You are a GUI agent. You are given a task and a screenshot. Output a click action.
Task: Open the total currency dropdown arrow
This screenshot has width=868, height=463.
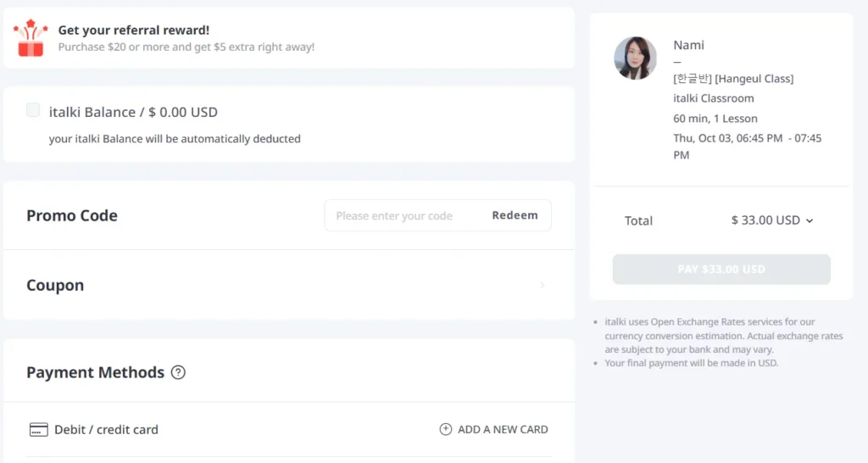click(x=810, y=220)
